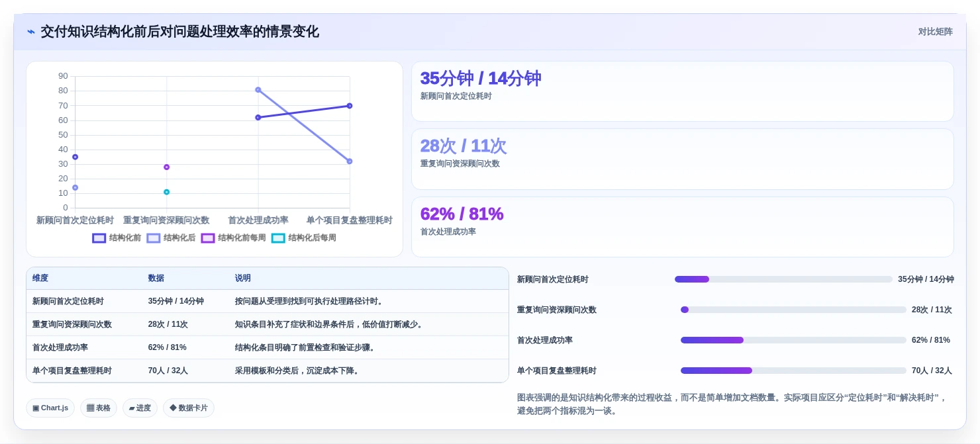
Task: Click the description 采用模板和分类后，沉淀成本下降。
Action: tap(299, 371)
